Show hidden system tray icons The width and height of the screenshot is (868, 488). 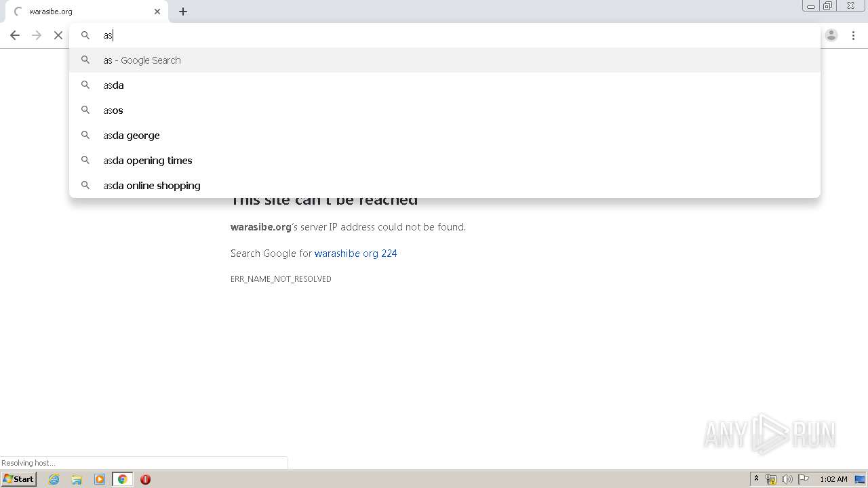(757, 479)
